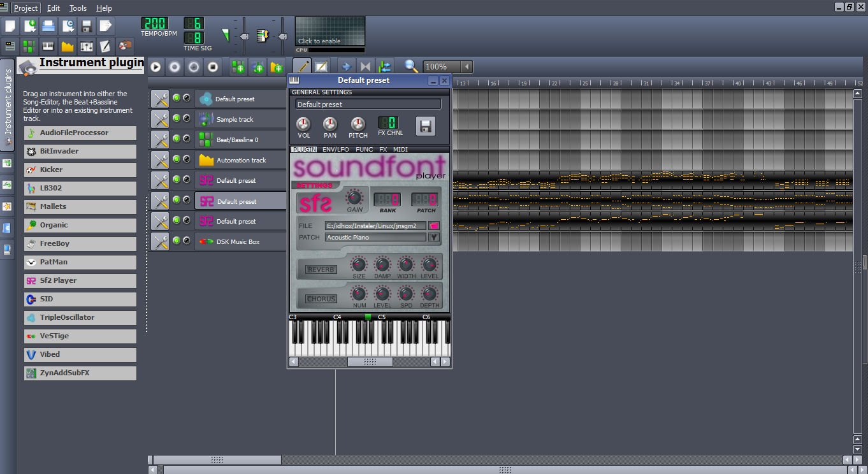
Task: Toggle the REVERB effect
Action: [321, 269]
